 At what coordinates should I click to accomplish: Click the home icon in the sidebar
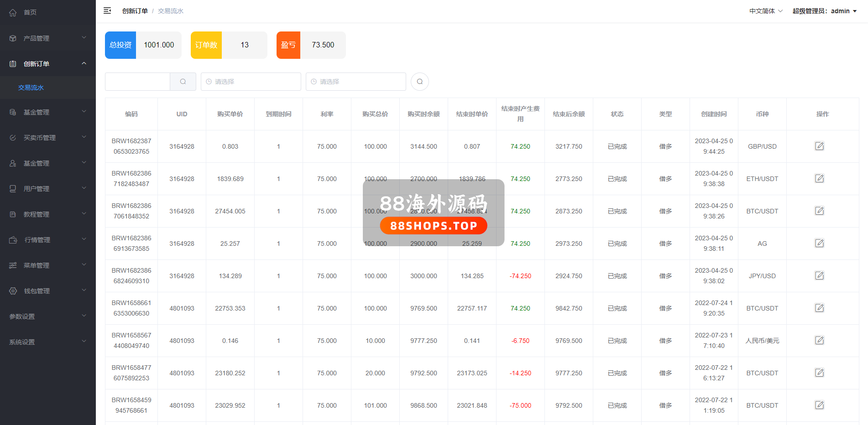tap(13, 13)
